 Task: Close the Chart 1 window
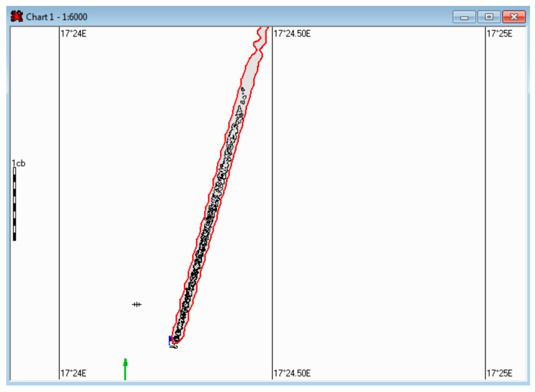(x=514, y=17)
